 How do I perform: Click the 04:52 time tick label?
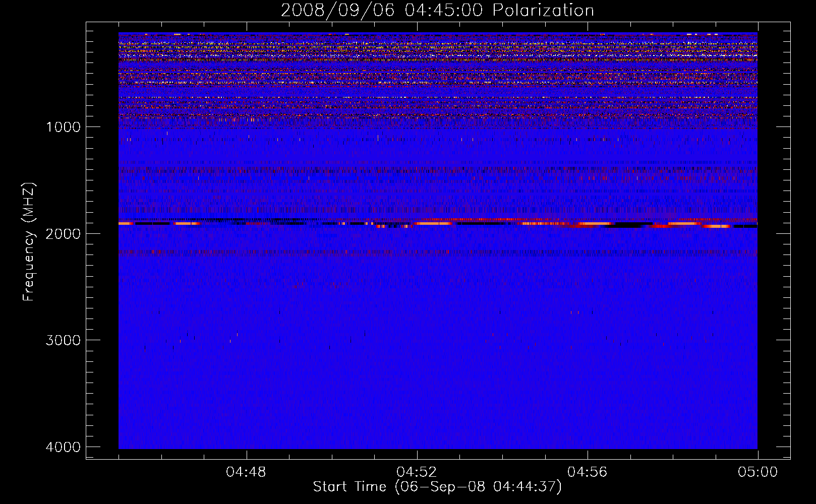click(x=417, y=472)
